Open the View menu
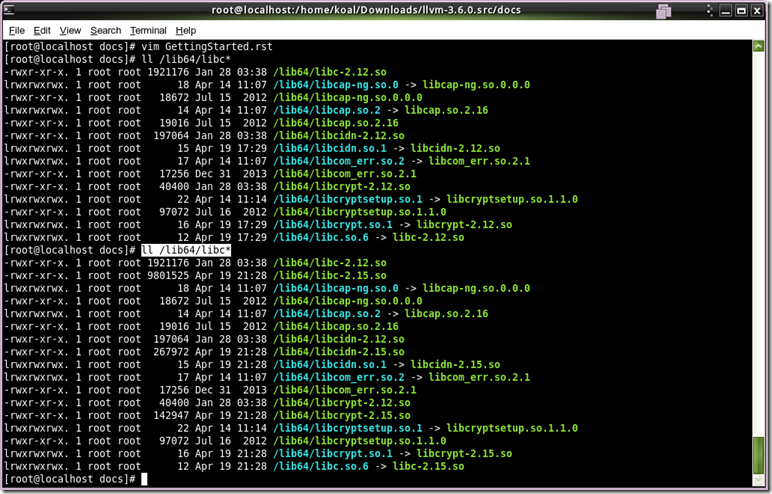Image resolution: width=772 pixels, height=494 pixels. (x=70, y=31)
